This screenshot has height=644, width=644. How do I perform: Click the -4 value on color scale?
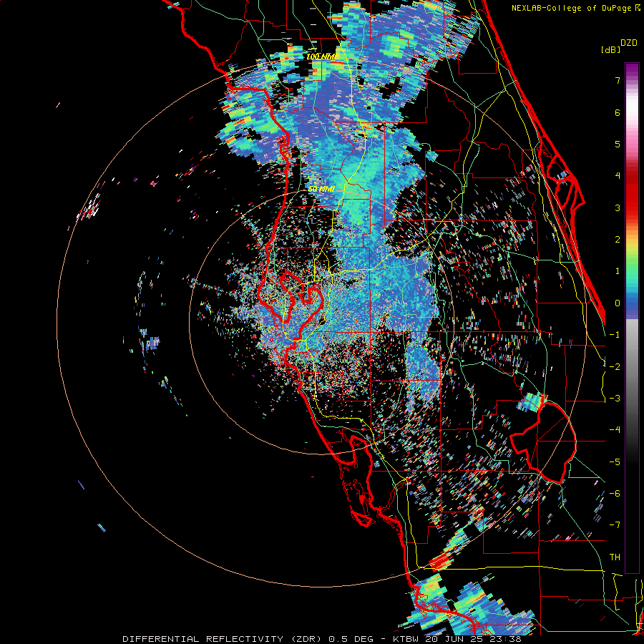tap(615, 430)
